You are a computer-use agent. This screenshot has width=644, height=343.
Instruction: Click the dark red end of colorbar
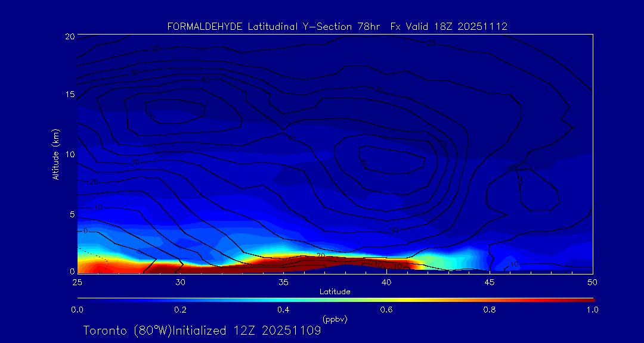(587, 299)
